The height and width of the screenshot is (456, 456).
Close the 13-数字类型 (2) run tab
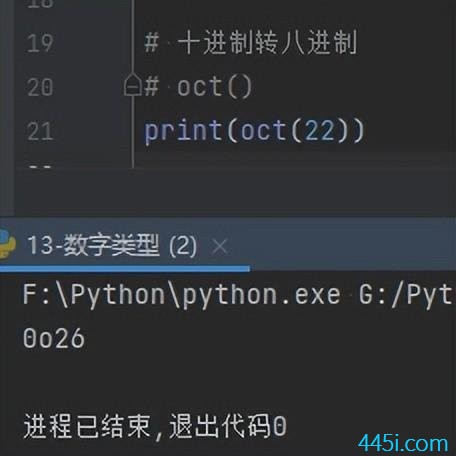point(220,247)
